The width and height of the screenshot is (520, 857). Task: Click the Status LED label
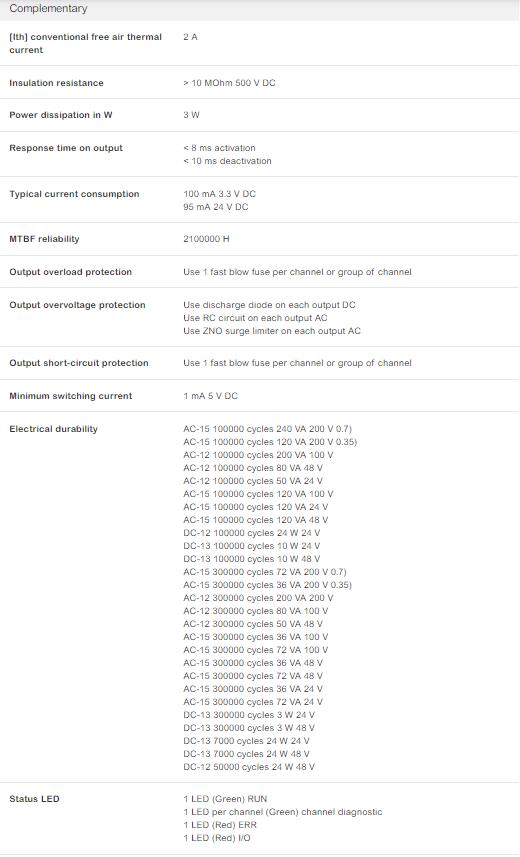click(34, 799)
